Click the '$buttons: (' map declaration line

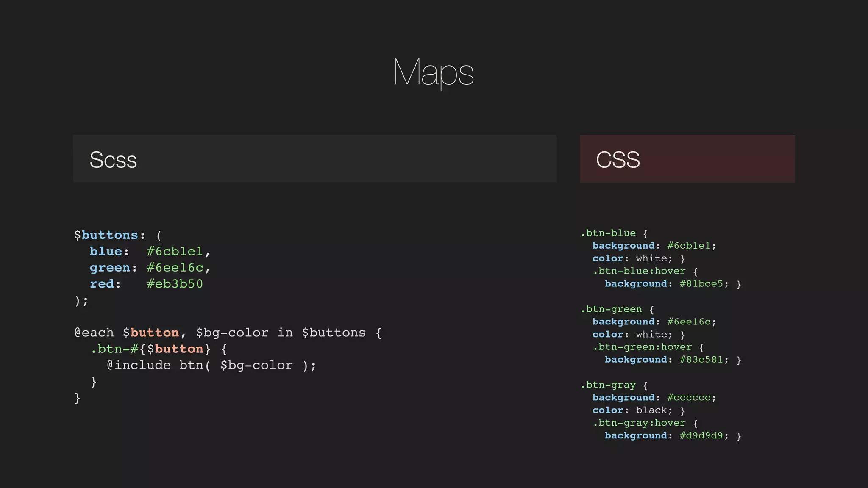pyautogui.click(x=118, y=235)
